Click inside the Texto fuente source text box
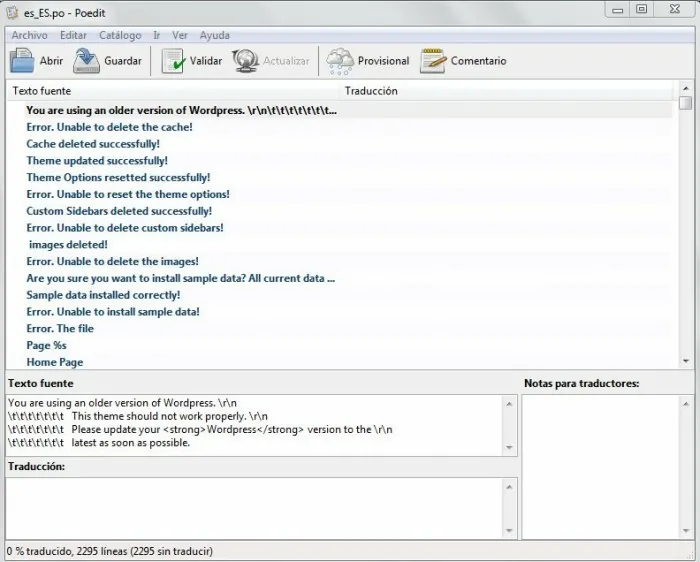The image size is (700, 562). pyautogui.click(x=254, y=425)
